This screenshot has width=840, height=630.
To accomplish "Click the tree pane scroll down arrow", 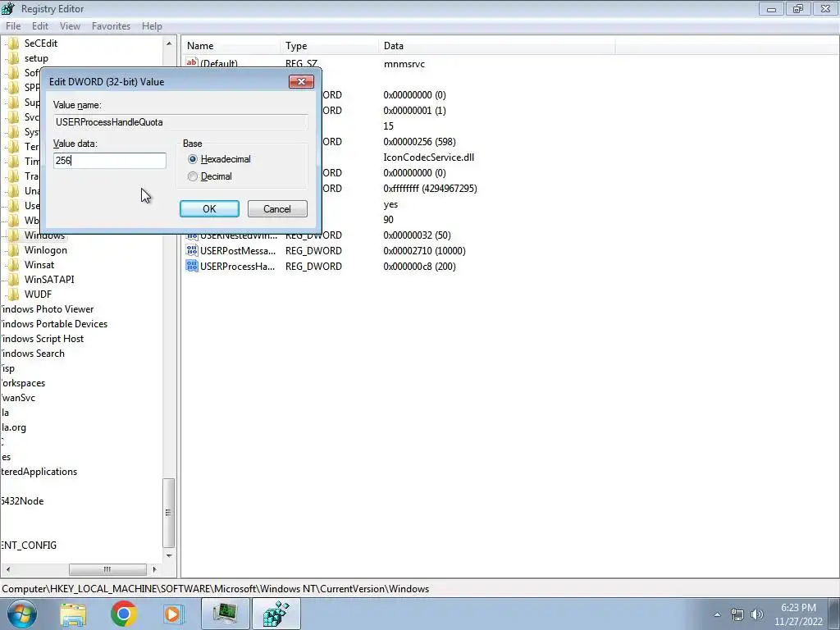I will click(x=169, y=555).
